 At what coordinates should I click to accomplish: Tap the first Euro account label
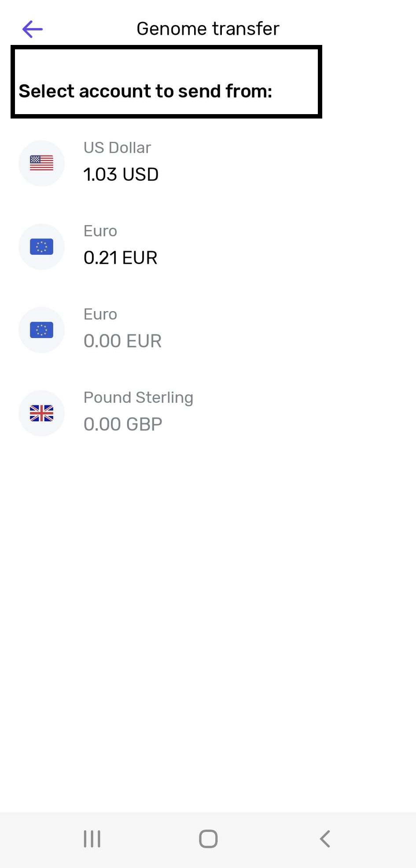(100, 231)
